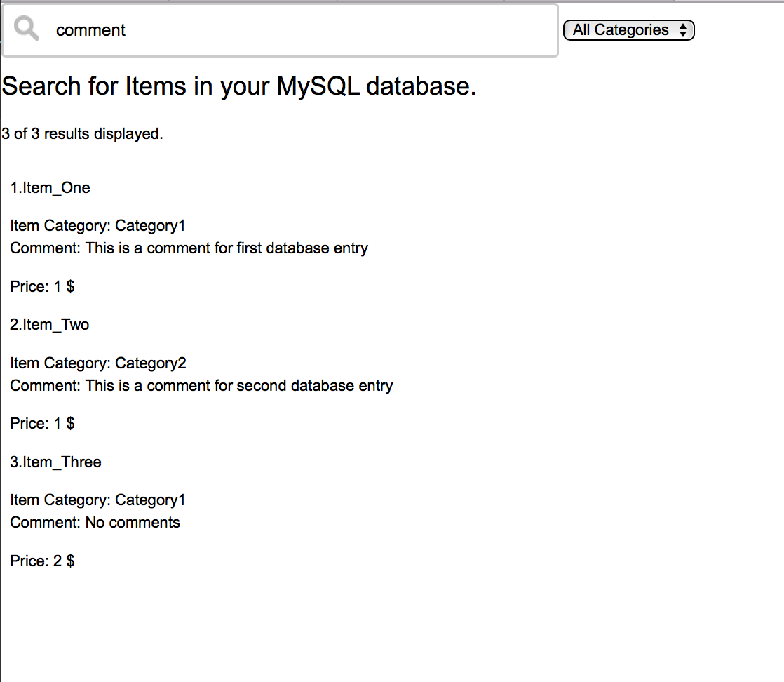Click the heading 'Search for Items in your MySQL database'
Screen dimensions: 784x682
point(238,86)
